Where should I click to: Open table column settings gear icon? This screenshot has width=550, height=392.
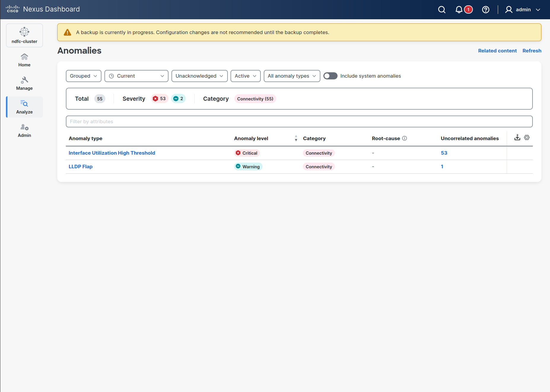tap(527, 137)
